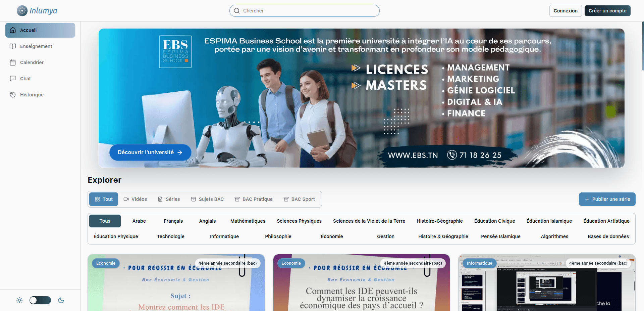644x311 pixels.
Task: Filter by Algorithmes subject
Action: click(554, 236)
